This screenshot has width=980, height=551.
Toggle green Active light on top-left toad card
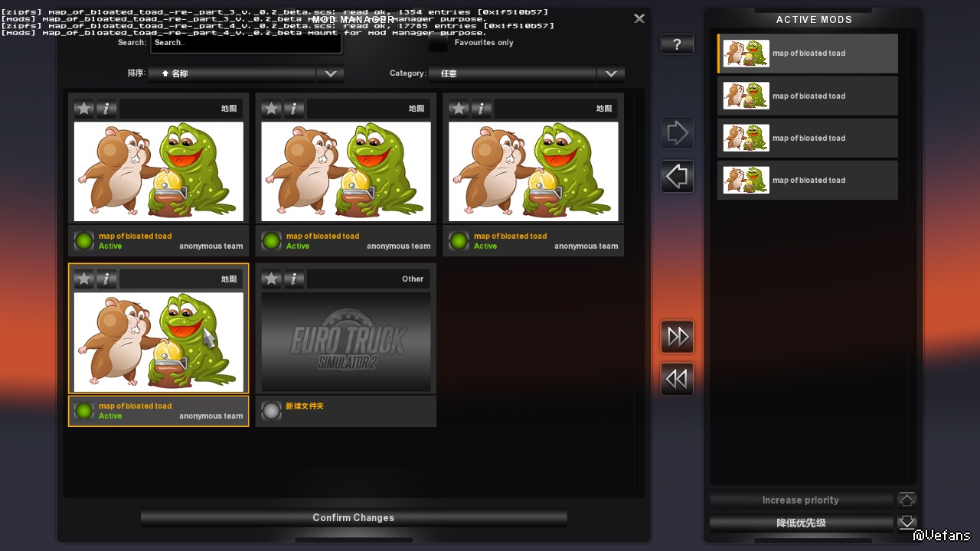(x=84, y=241)
